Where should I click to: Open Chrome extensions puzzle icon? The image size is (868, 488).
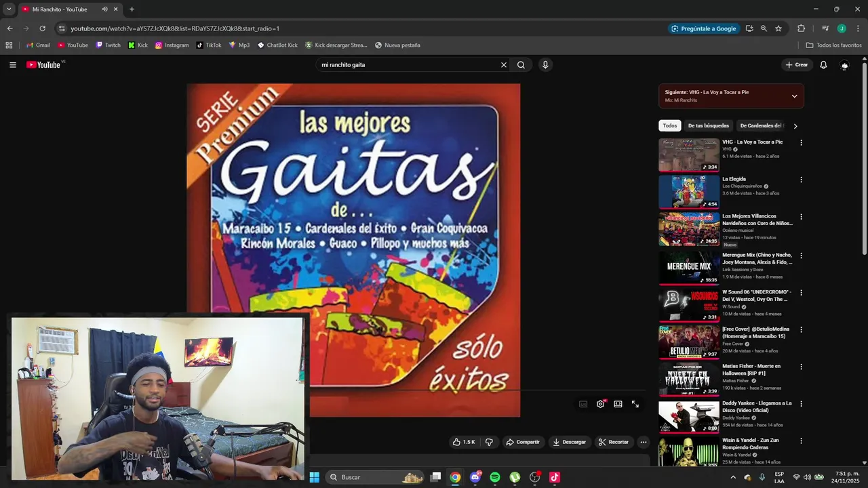click(x=802, y=28)
